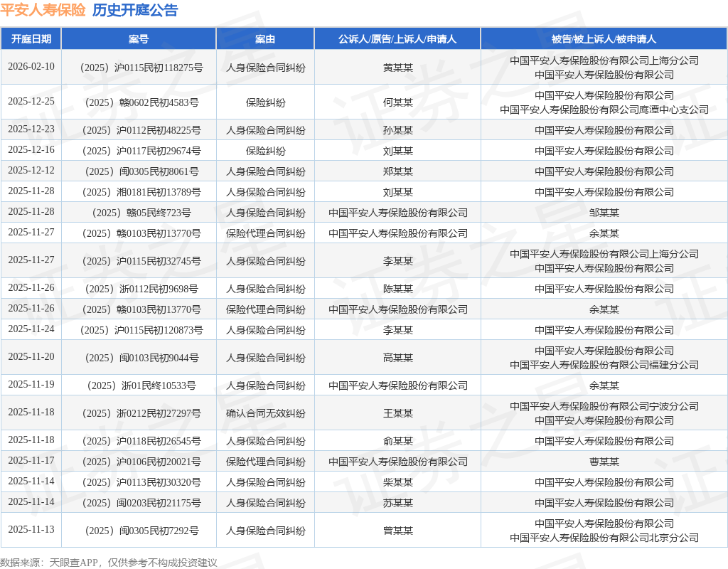The image size is (728, 569).
Task: Select case number (2025)浙0212民初27297号
Action: (x=141, y=413)
